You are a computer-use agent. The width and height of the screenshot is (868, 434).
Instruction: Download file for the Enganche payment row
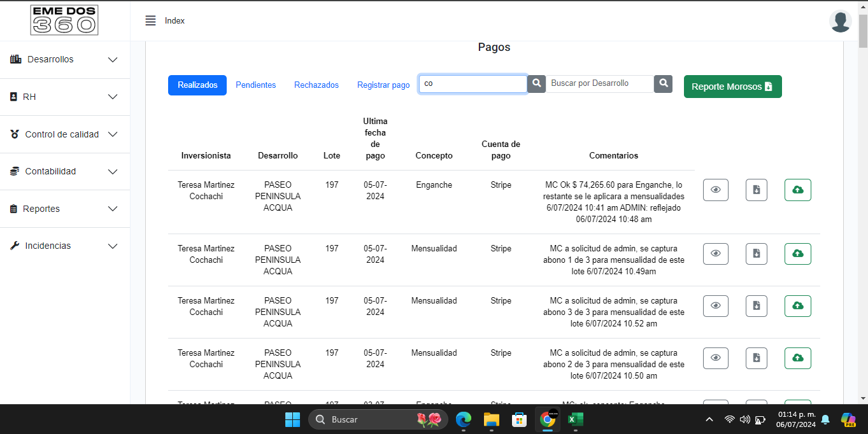pos(756,190)
